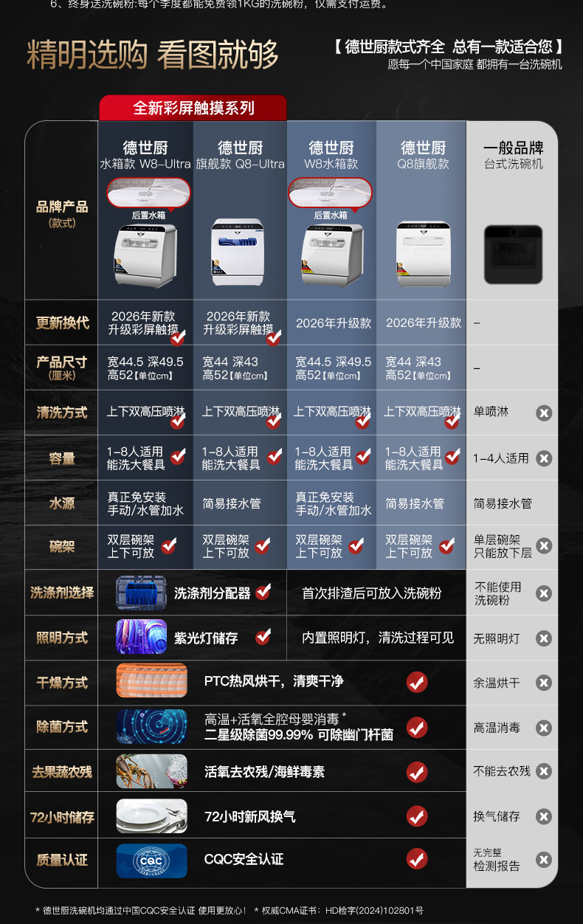Click the CQC certification logo image
583x924 pixels.
pyautogui.click(x=151, y=861)
